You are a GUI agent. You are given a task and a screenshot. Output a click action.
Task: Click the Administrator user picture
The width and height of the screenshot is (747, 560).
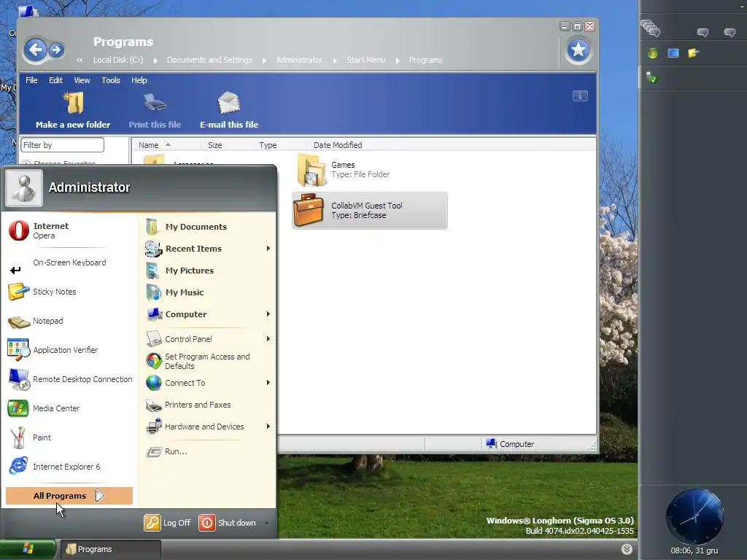24,189
